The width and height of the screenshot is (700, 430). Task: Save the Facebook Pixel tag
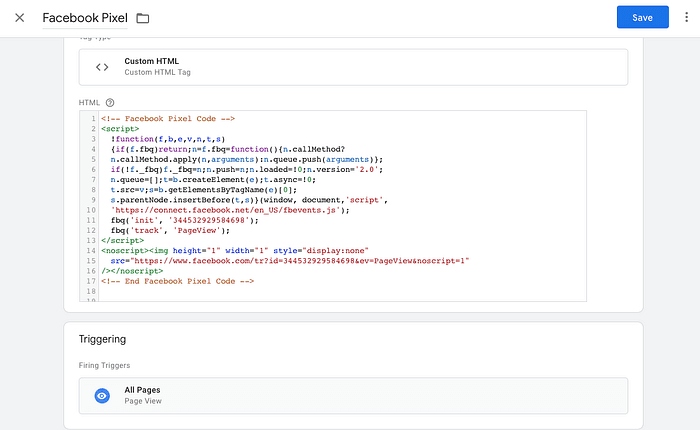(x=642, y=17)
